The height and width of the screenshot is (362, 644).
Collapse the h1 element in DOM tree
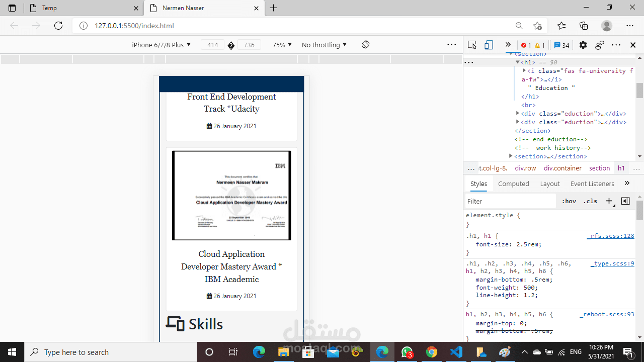[518, 62]
